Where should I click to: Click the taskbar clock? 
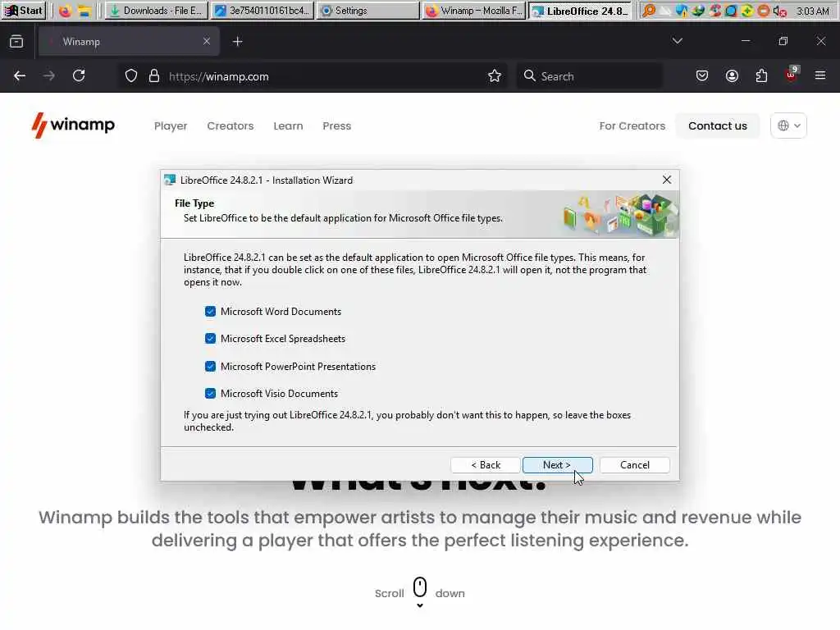(x=812, y=11)
